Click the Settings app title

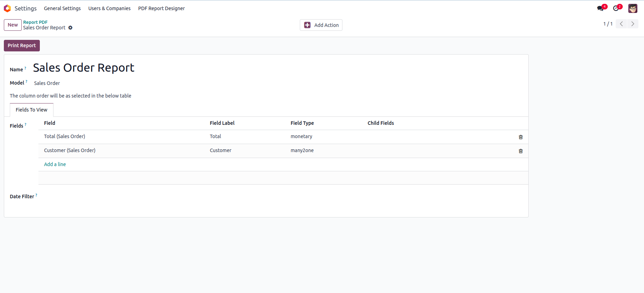[26, 8]
